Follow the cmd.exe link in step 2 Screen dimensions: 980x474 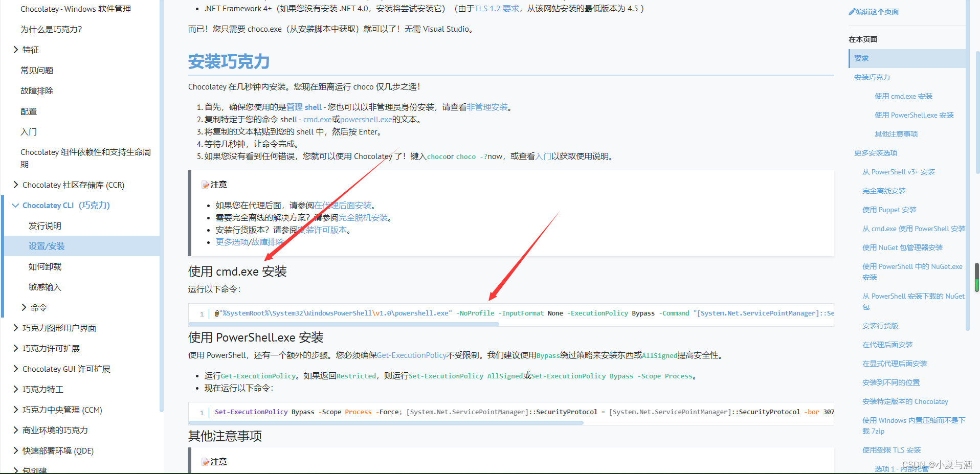click(317, 119)
